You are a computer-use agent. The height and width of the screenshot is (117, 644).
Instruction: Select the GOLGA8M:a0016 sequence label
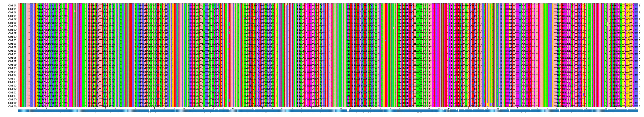pos(12,94)
